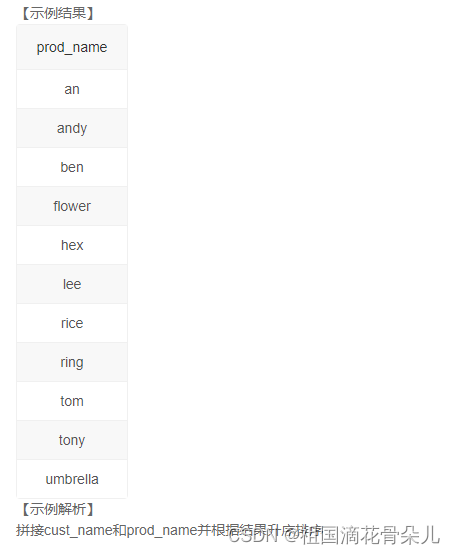
Task: Click the 示例解析 heading text
Action: (58, 509)
